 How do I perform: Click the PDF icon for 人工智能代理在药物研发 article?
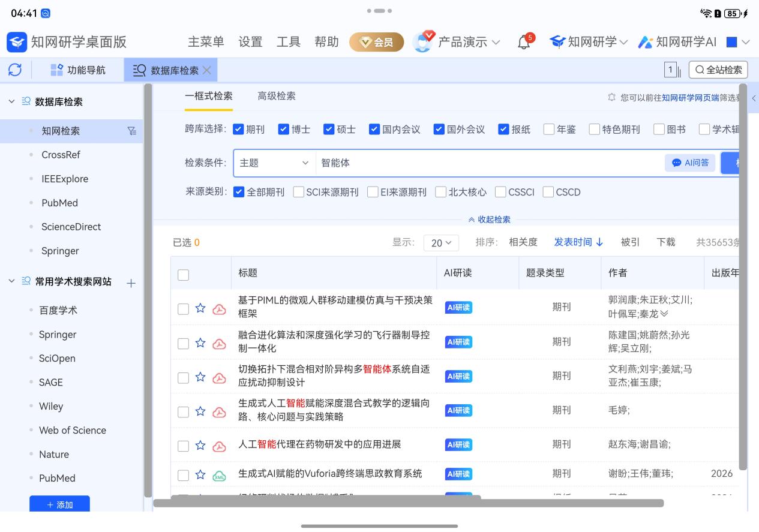220,446
